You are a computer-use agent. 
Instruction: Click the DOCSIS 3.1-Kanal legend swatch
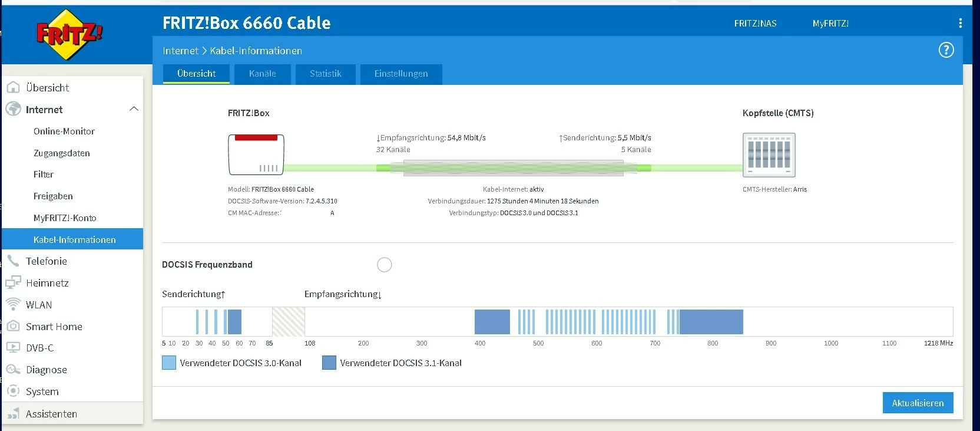(329, 363)
